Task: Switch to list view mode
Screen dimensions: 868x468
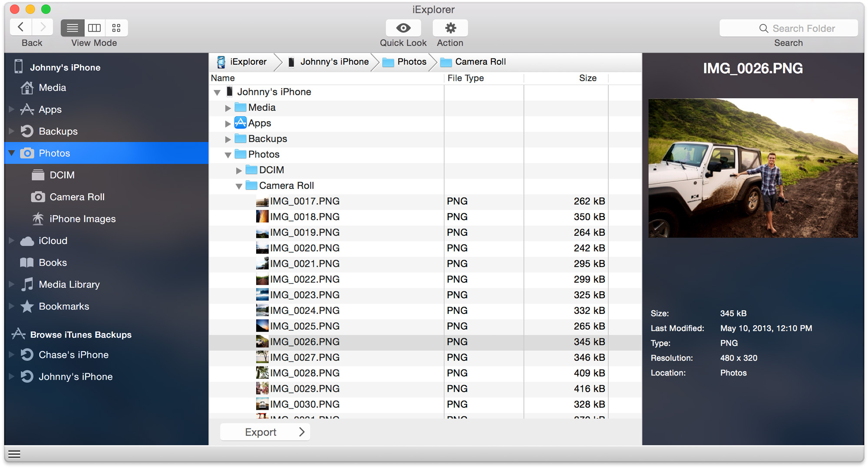Action: coord(73,28)
